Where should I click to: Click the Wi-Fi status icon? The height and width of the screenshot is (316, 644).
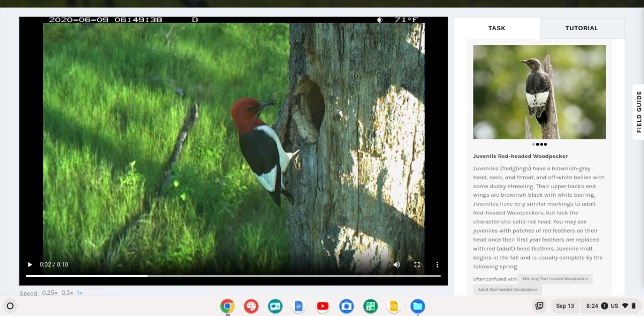coord(625,306)
